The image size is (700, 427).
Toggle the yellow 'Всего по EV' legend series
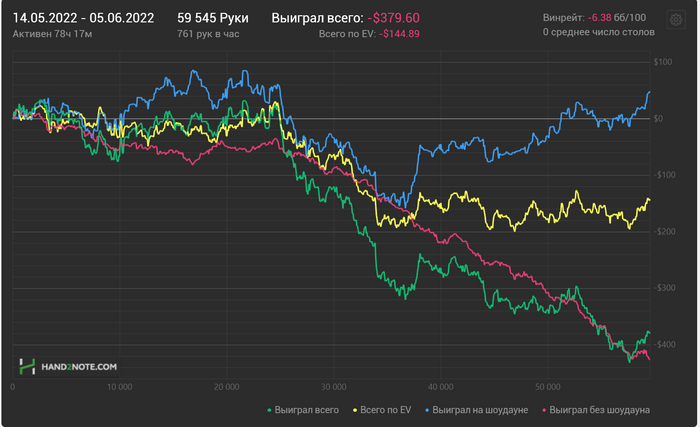coord(385,410)
